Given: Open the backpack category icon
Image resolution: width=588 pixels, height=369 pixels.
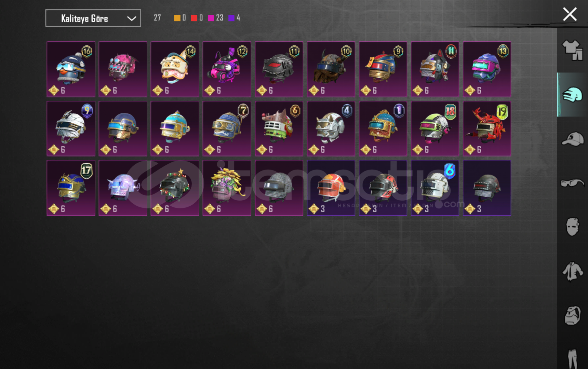Looking at the screenshot, I should [573, 315].
